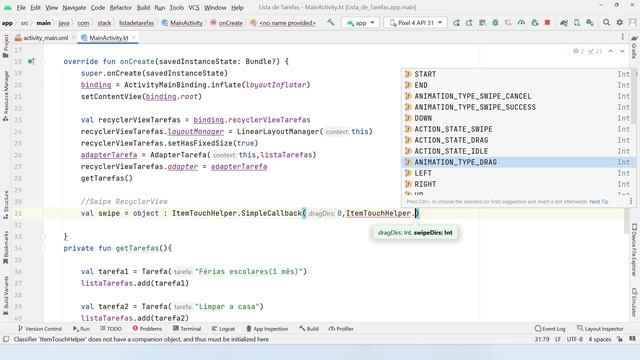Open the Event Log panel
Viewport: 640px width, 360px height.
pos(550,329)
